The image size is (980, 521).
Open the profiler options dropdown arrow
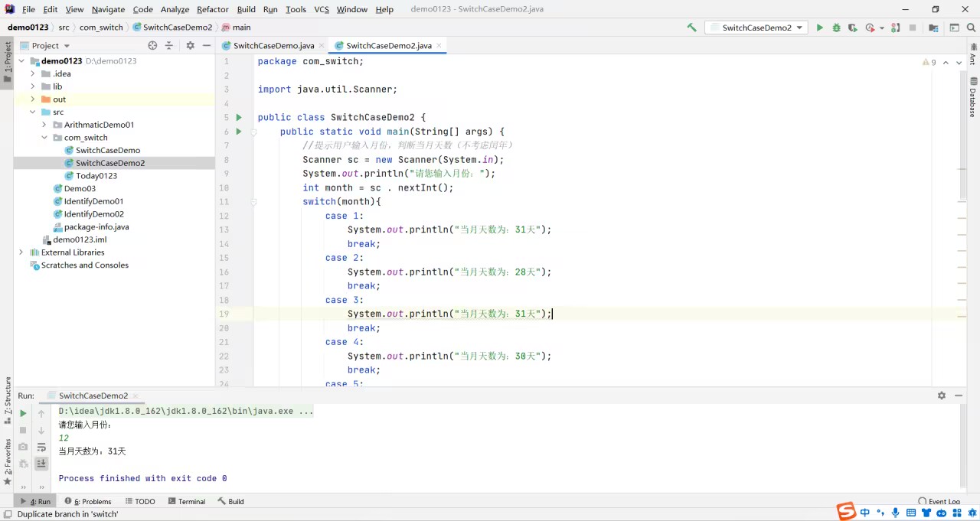click(882, 28)
